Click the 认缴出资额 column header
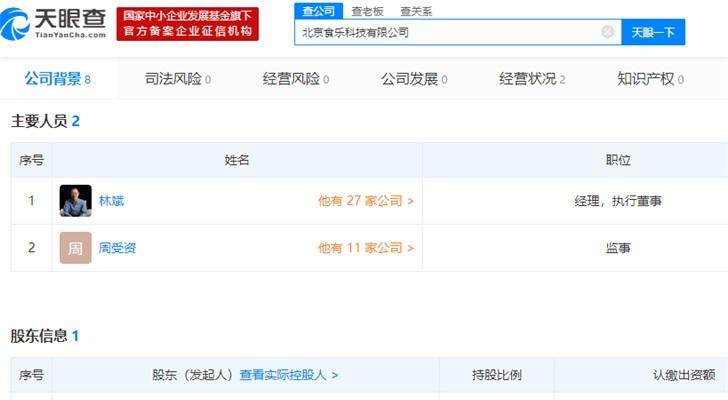728x400 pixels. 684,374
